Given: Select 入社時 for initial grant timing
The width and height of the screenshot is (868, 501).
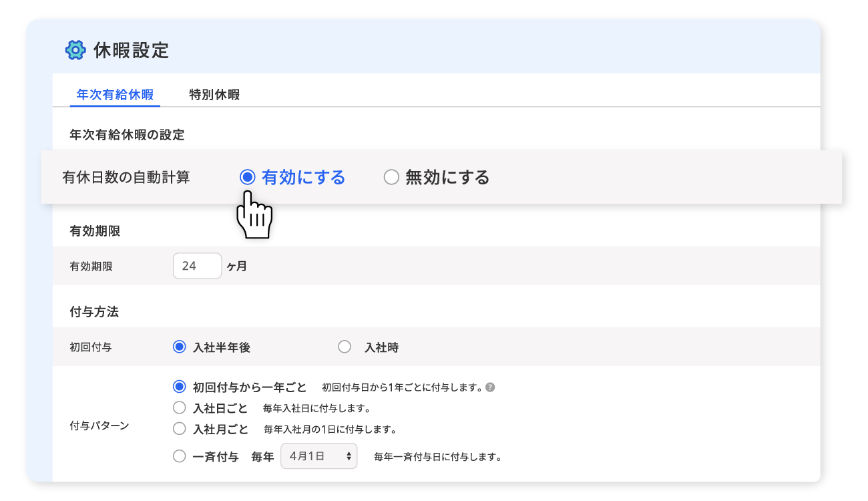Looking at the screenshot, I should (345, 346).
